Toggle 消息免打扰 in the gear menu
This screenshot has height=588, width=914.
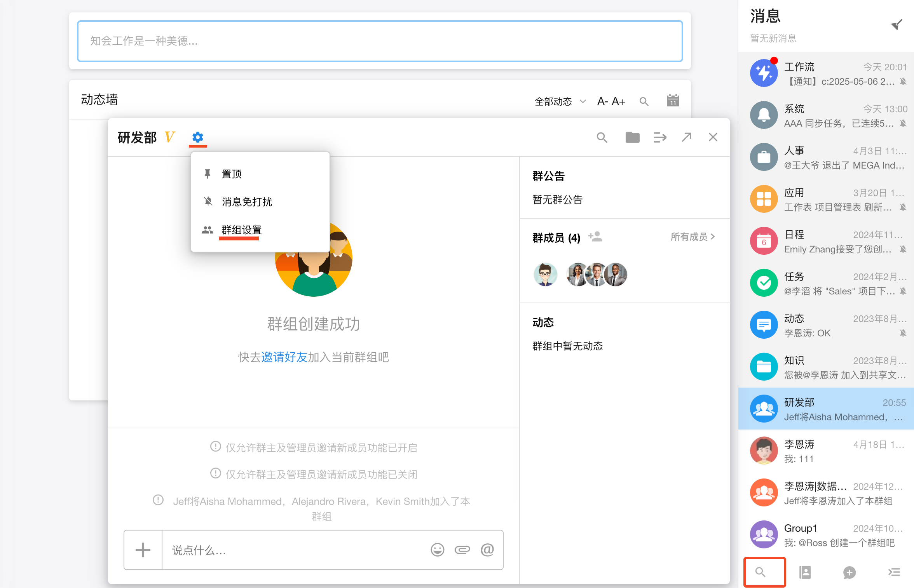246,202
